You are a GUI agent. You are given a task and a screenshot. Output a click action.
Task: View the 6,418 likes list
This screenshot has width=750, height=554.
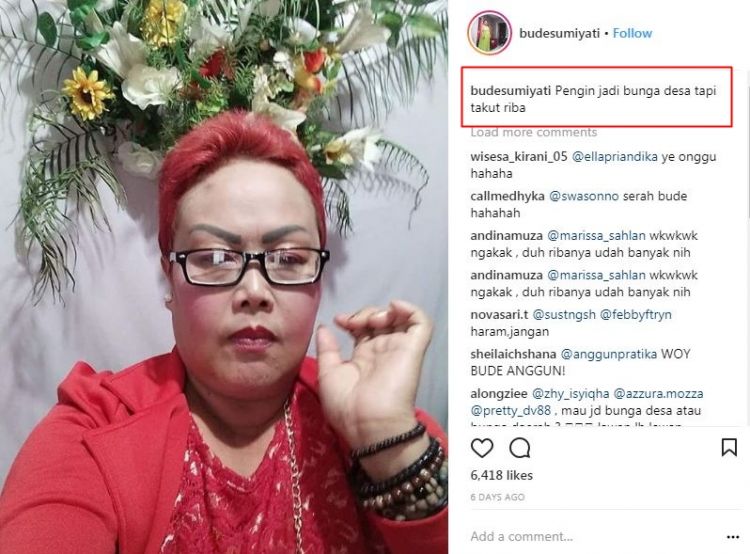point(501,475)
